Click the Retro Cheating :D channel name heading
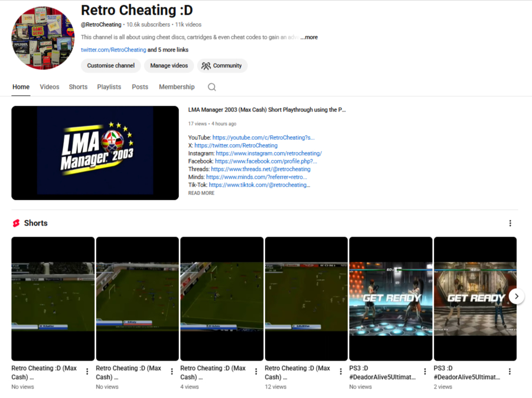Image resolution: width=532 pixels, height=398 pixels. [x=137, y=10]
